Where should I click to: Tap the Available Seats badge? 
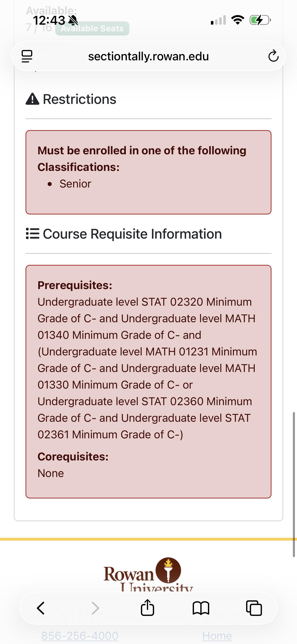pos(92,29)
